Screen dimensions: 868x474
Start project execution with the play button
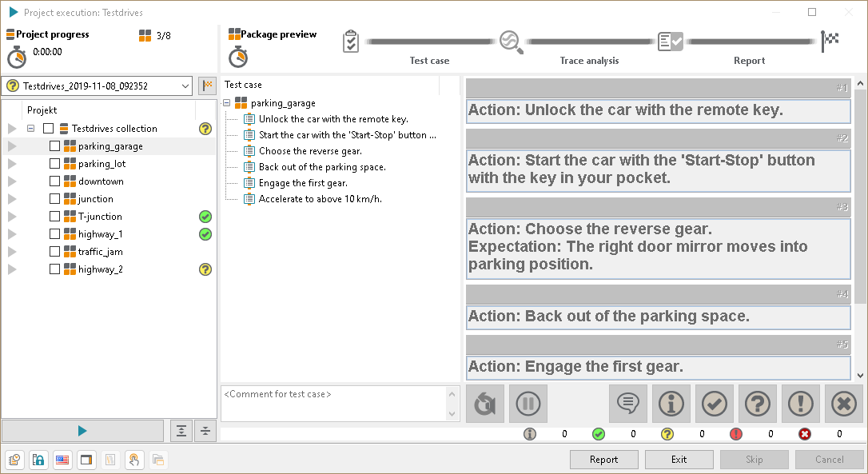coord(82,431)
